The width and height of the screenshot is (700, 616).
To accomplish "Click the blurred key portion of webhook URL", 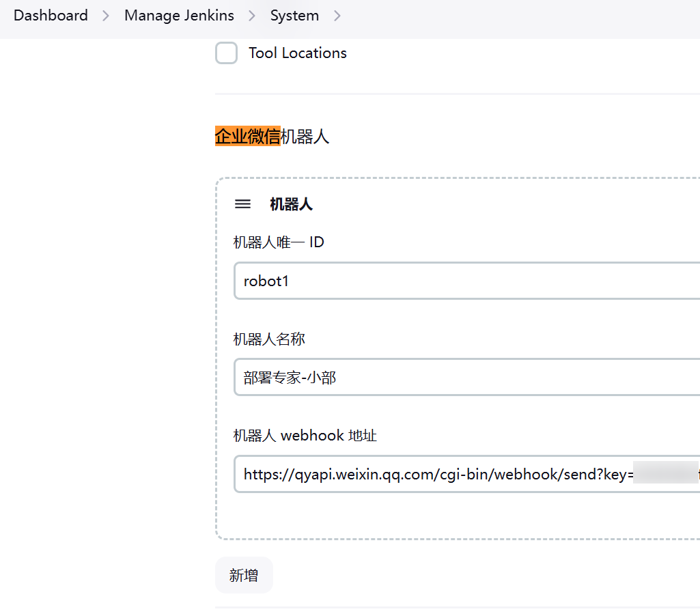I will pyautogui.click(x=664, y=474).
